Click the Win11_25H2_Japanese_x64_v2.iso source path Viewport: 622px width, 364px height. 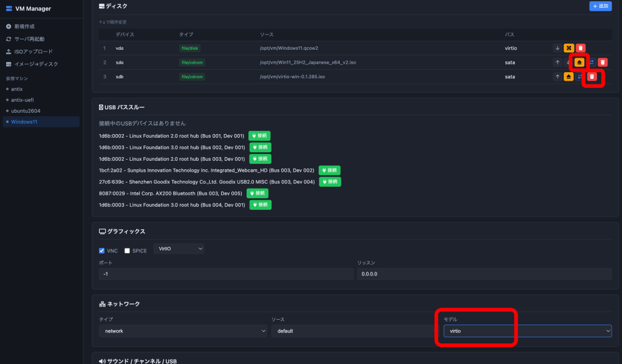pyautogui.click(x=308, y=62)
